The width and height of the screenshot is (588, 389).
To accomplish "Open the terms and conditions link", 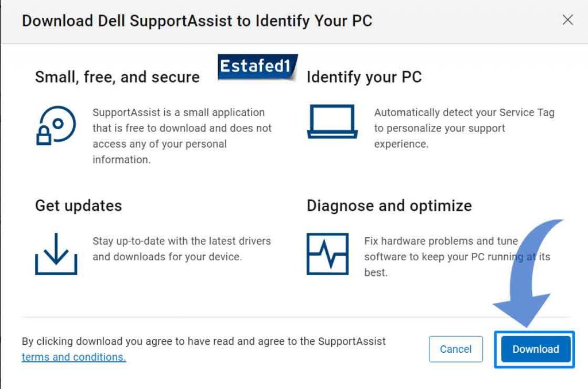I will click(75, 357).
